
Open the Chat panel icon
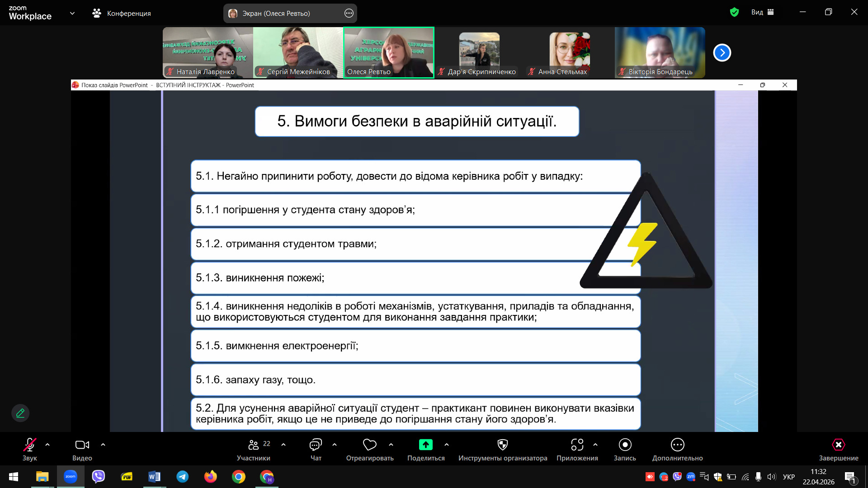tap(316, 445)
